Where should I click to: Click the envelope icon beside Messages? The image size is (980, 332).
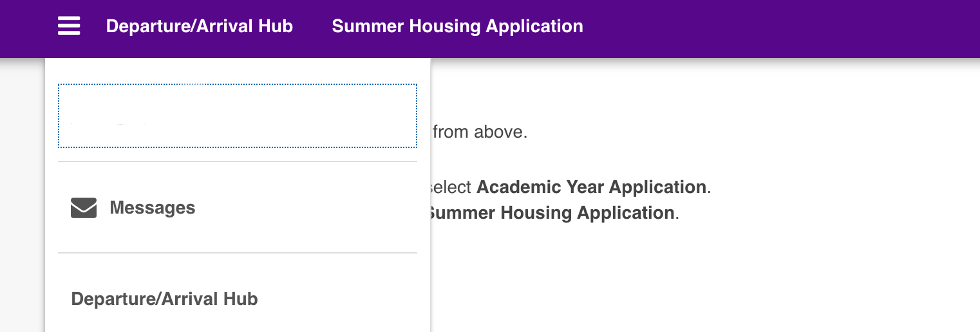tap(84, 208)
